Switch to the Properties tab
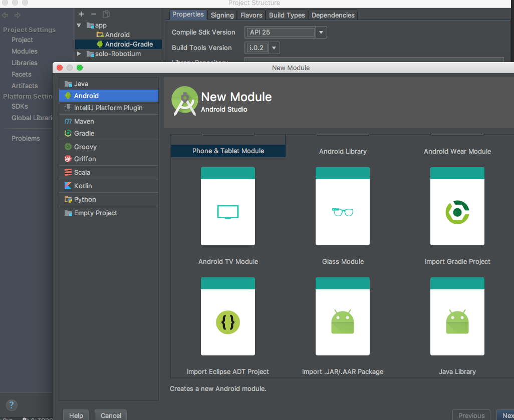 [x=188, y=15]
